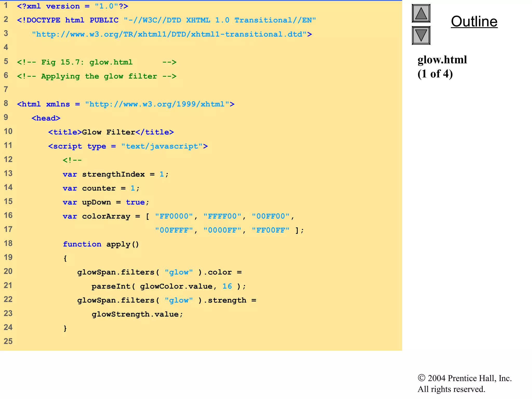532x399 pixels.
Task: Click the "FF0000" color string
Action: (174, 216)
